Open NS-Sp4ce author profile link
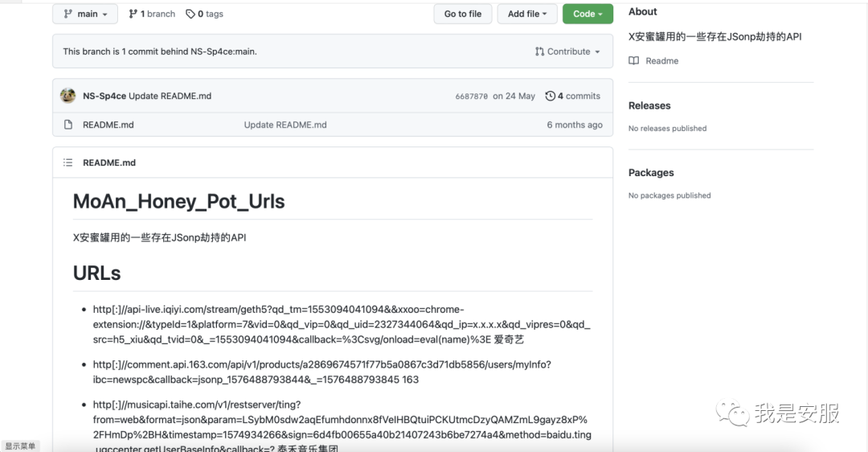Viewport: 868px width, 452px height. [104, 96]
